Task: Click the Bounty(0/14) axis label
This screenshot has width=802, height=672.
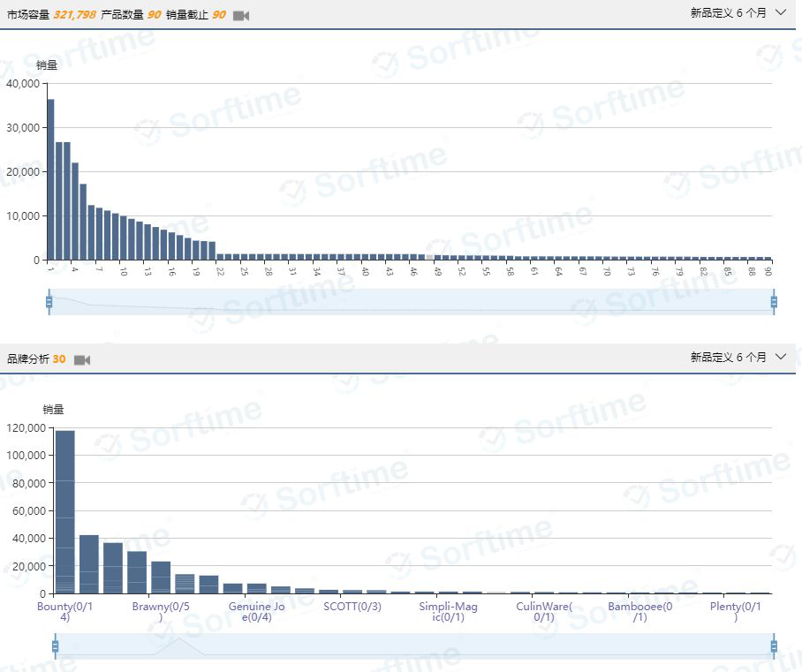Action: pos(64,612)
